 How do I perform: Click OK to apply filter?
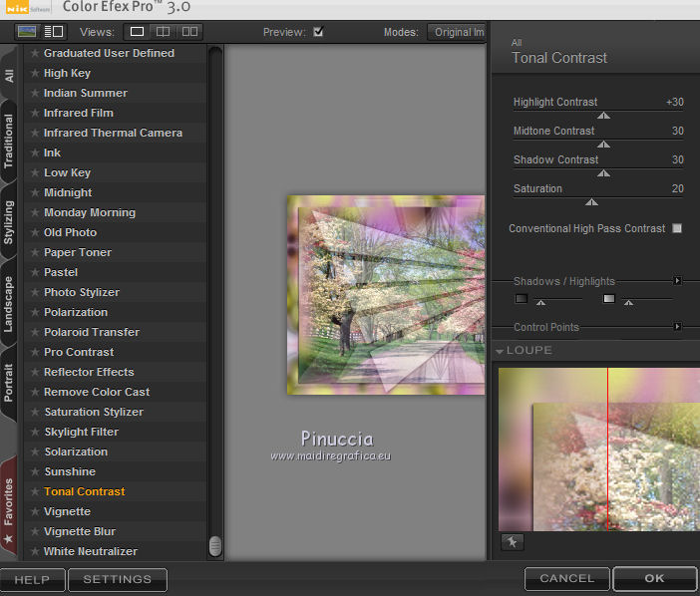(654, 579)
